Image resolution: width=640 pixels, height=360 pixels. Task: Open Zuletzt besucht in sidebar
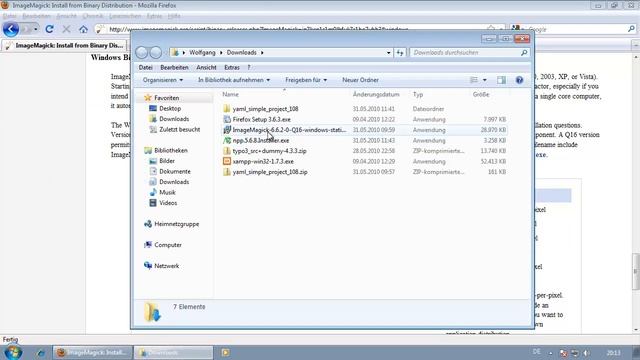click(x=180, y=129)
